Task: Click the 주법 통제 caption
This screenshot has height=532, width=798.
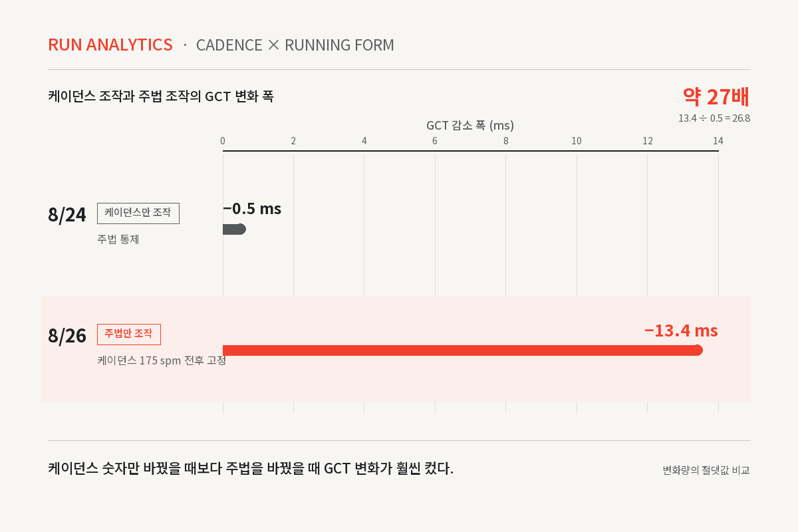Action: tap(118, 239)
